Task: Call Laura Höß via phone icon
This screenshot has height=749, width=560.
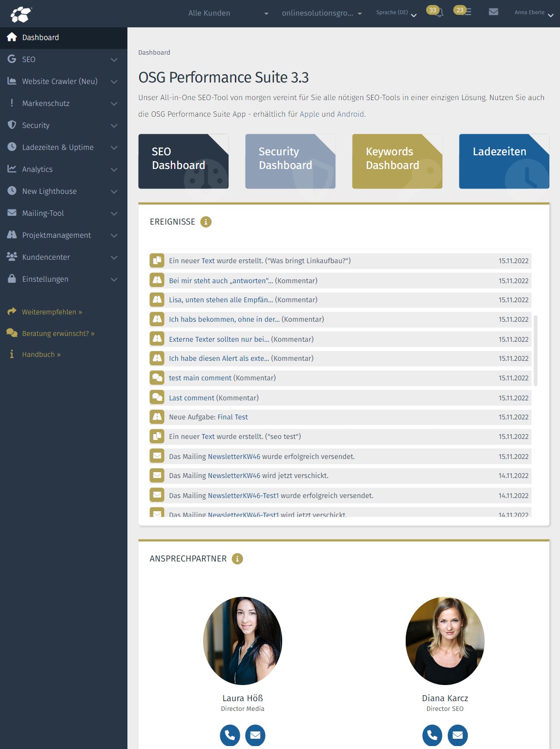Action: click(x=230, y=735)
